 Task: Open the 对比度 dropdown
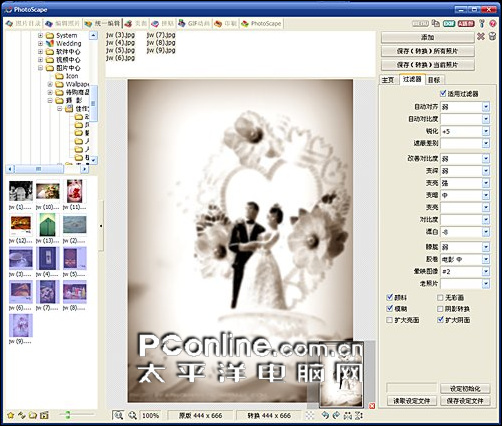pos(486,220)
